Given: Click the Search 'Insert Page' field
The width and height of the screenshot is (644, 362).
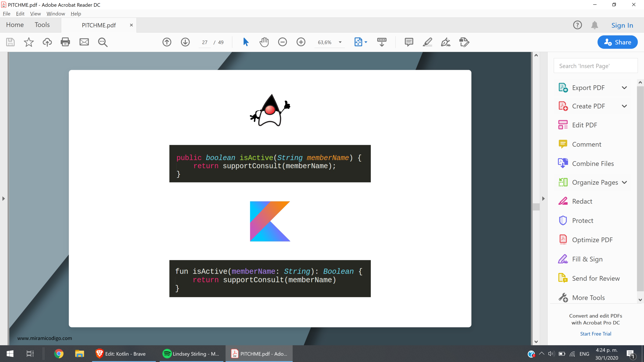Looking at the screenshot, I should [595, 66].
